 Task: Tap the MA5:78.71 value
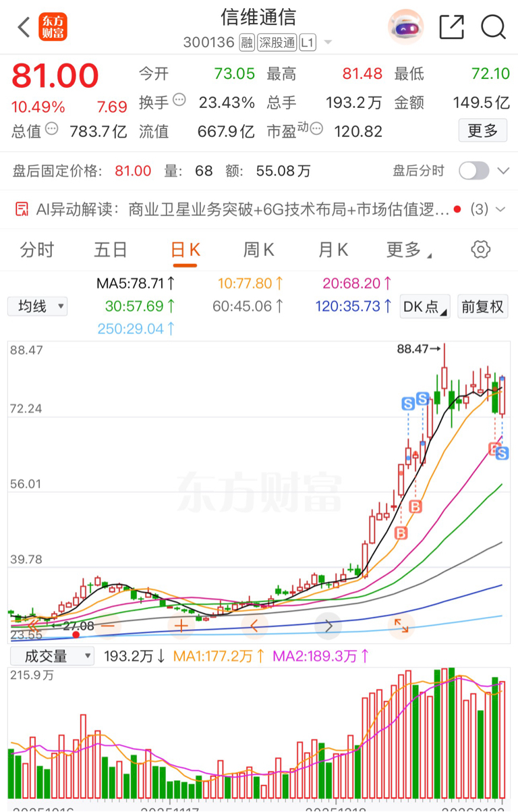[136, 283]
